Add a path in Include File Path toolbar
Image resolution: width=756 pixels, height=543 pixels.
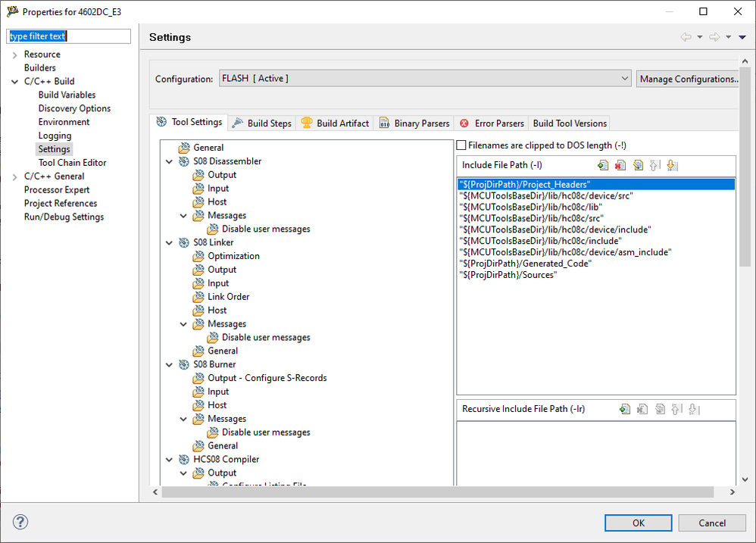coord(603,165)
